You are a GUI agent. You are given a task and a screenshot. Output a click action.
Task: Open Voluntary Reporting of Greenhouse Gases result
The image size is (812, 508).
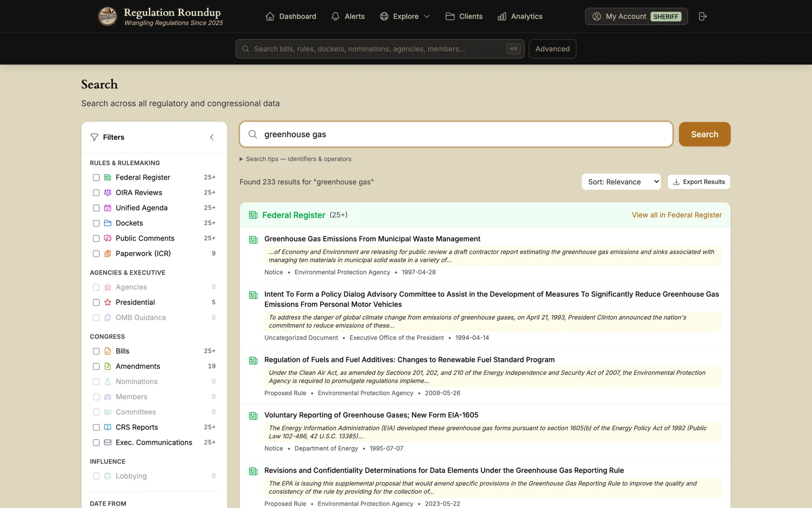coord(371,415)
